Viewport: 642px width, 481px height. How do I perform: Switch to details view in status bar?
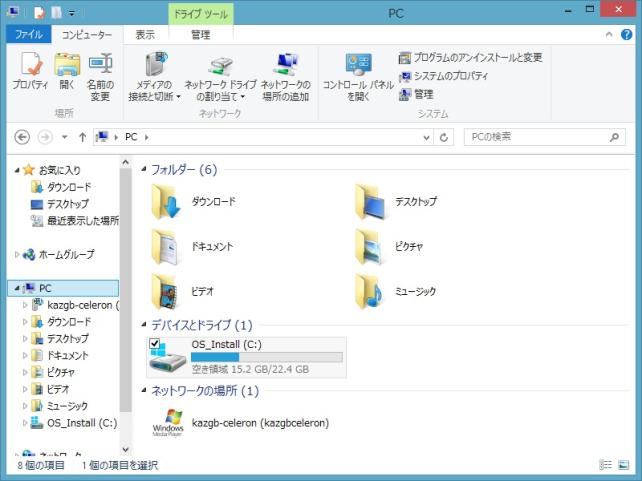pyautogui.click(x=605, y=465)
